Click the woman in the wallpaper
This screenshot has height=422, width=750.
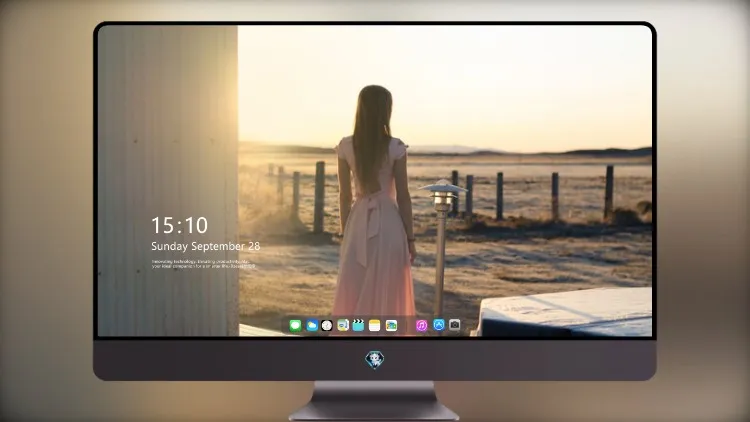point(375,201)
